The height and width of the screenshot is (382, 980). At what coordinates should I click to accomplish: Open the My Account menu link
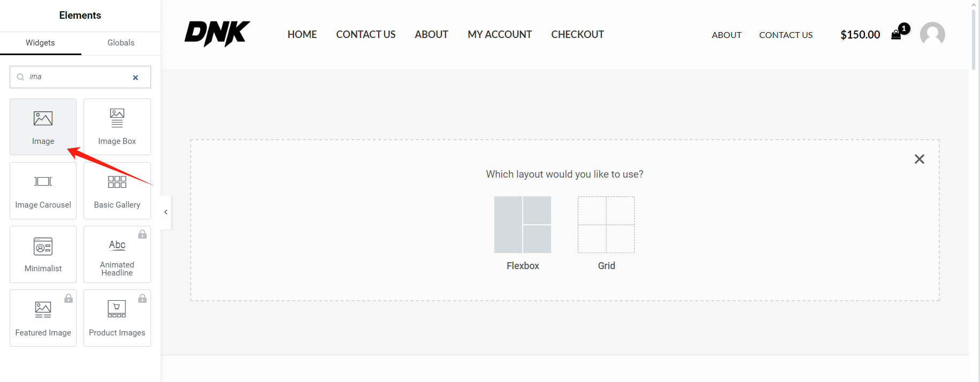click(500, 34)
